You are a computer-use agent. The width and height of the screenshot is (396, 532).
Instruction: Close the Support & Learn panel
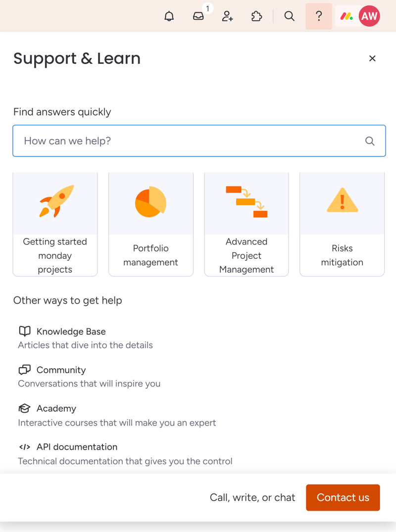[x=372, y=58]
